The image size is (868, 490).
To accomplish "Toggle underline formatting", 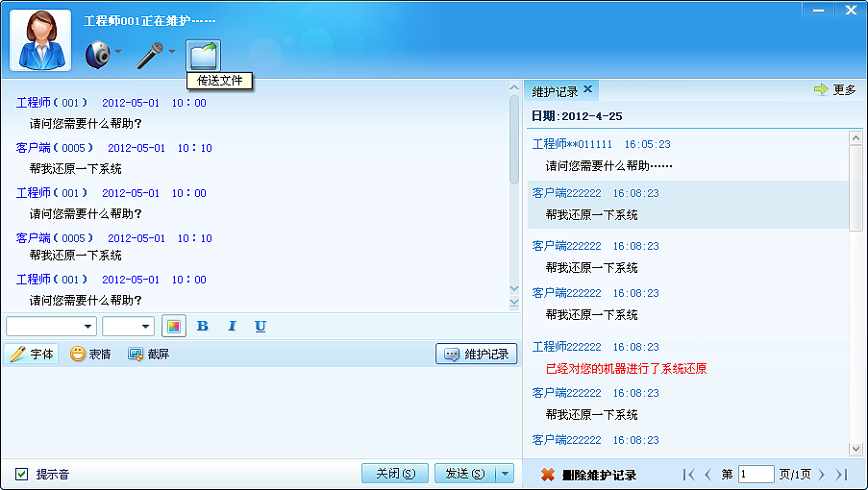I will tap(260, 327).
